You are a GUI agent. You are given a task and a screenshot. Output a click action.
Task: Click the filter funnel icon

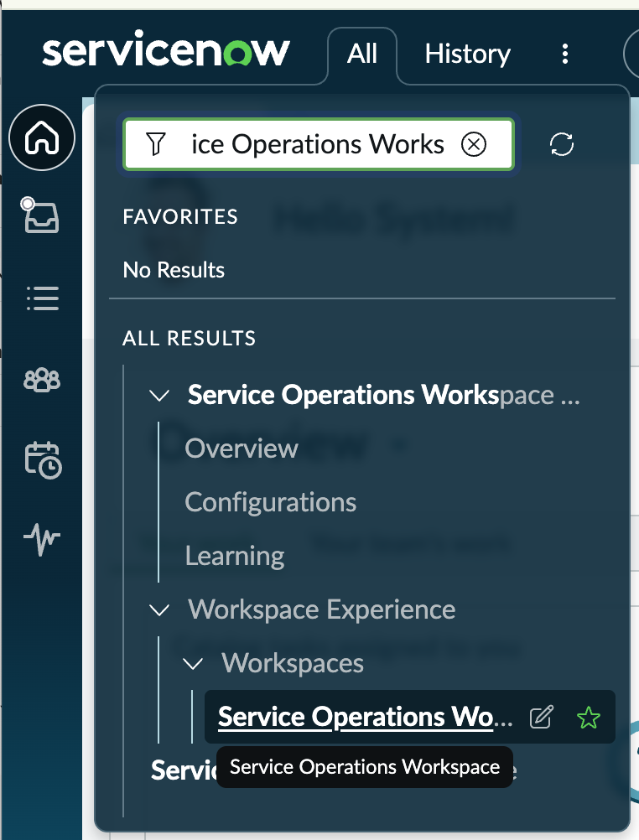(x=155, y=144)
